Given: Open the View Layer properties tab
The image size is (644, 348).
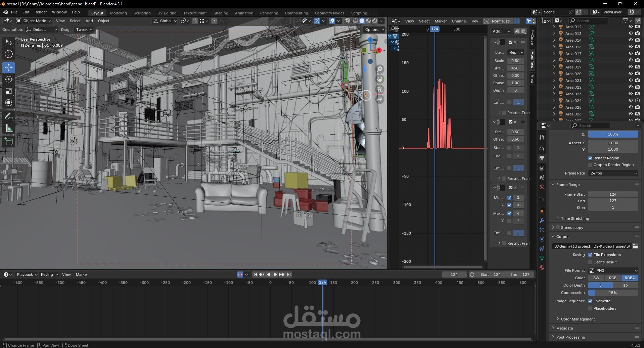Looking at the screenshot, I should (x=542, y=168).
